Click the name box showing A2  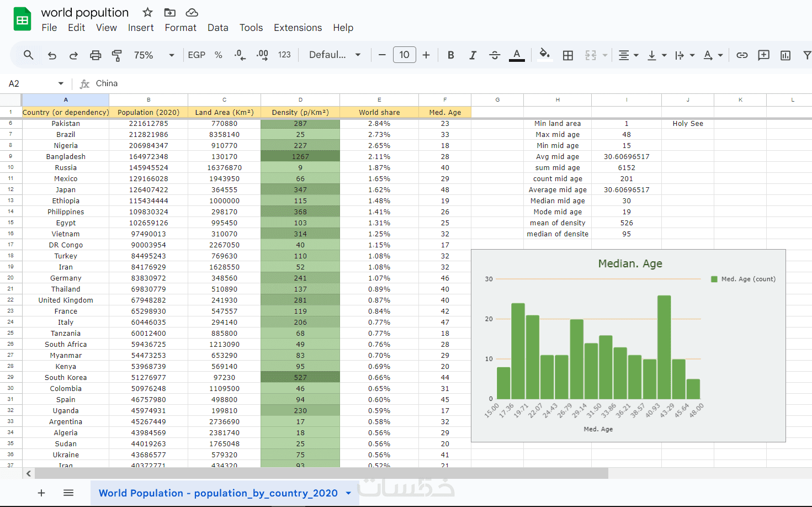pos(30,83)
